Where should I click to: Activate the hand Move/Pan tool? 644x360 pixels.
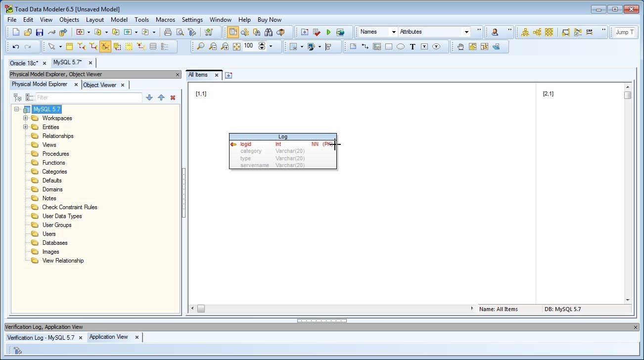click(460, 46)
